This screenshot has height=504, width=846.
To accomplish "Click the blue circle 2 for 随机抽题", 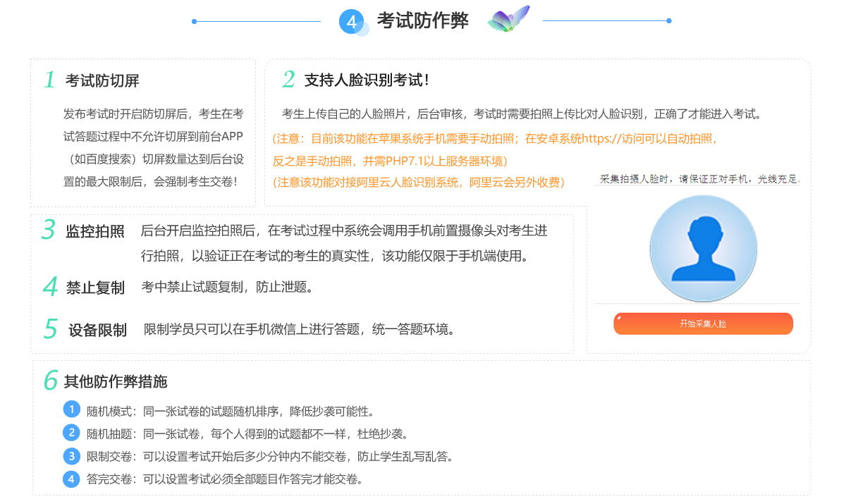I will [72, 432].
